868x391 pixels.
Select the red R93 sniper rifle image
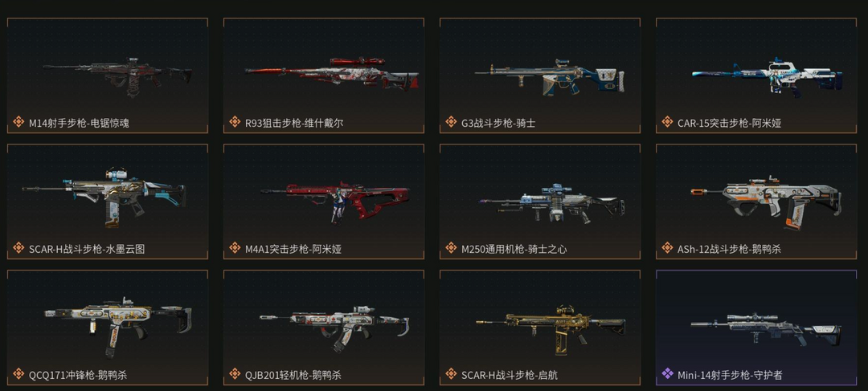(x=332, y=73)
